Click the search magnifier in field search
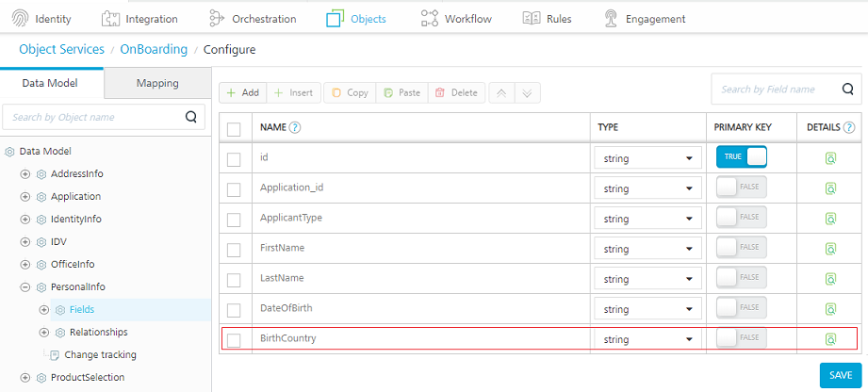 [x=846, y=90]
